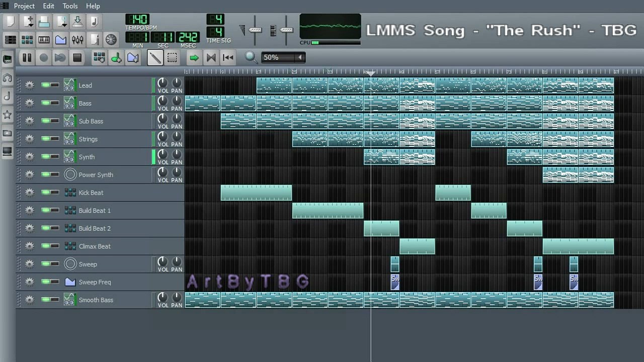Create a new project

tap(11, 22)
